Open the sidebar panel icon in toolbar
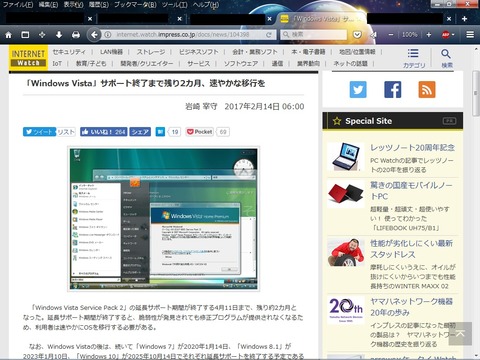The image size is (480, 360). click(x=25, y=35)
